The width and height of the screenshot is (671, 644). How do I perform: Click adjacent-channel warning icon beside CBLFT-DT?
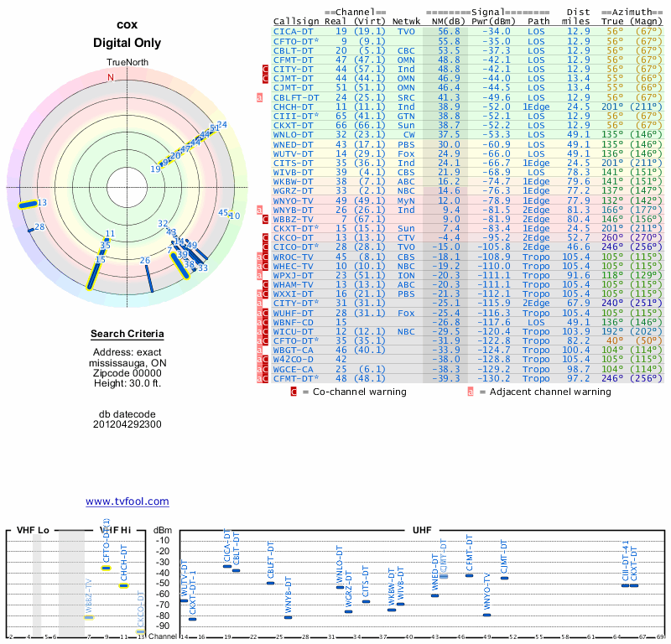(260, 97)
